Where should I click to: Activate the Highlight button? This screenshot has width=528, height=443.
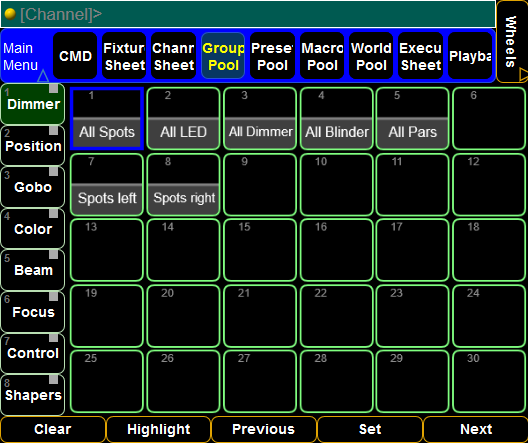[x=159, y=429]
